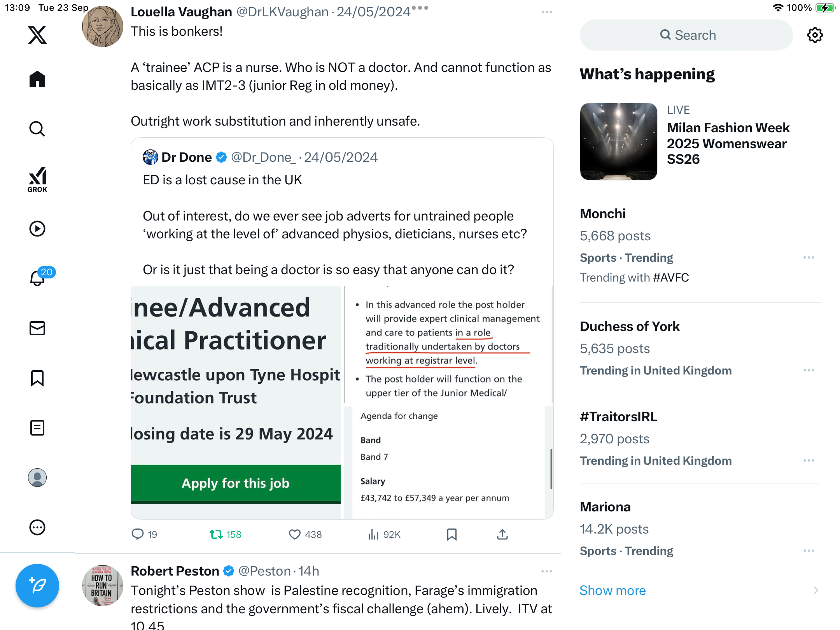
Task: Open more options on Robert Peston's post
Action: (546, 571)
